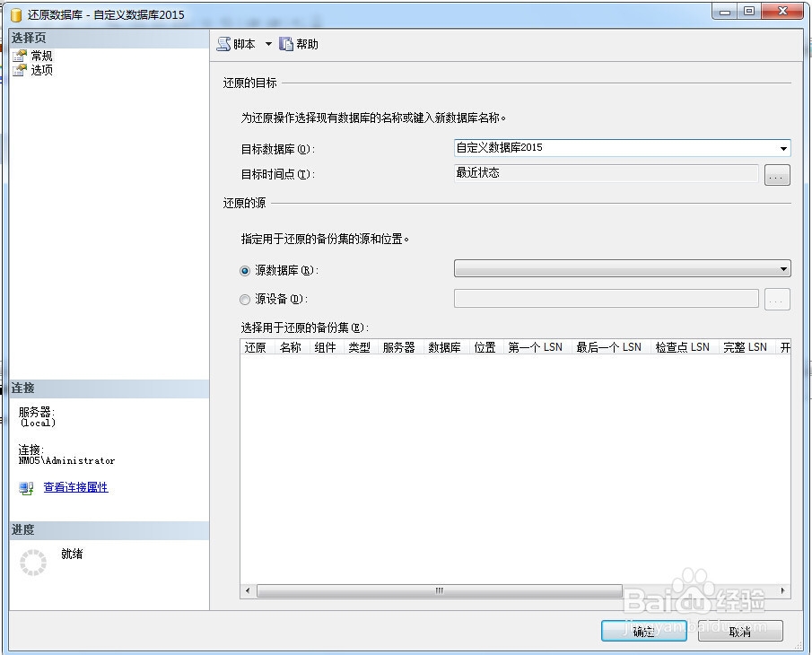This screenshot has height=655, width=812.
Task: Click the 组件 column header
Action: pyautogui.click(x=325, y=347)
